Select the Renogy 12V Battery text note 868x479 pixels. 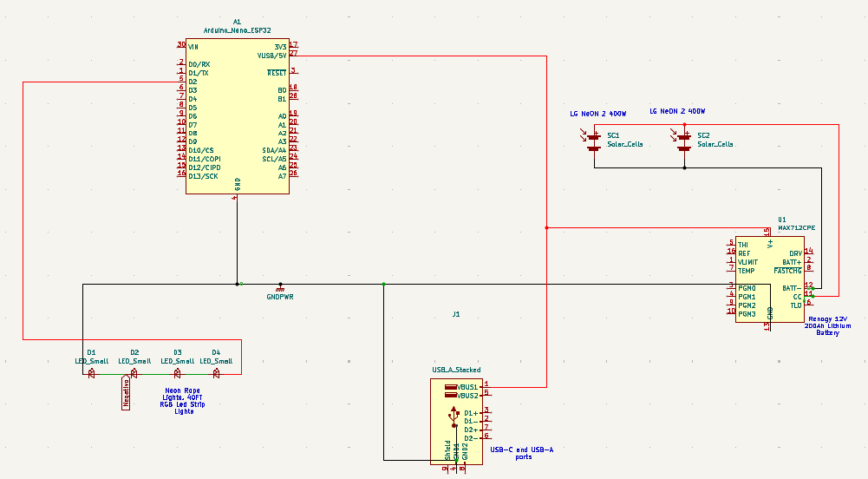pos(827,325)
